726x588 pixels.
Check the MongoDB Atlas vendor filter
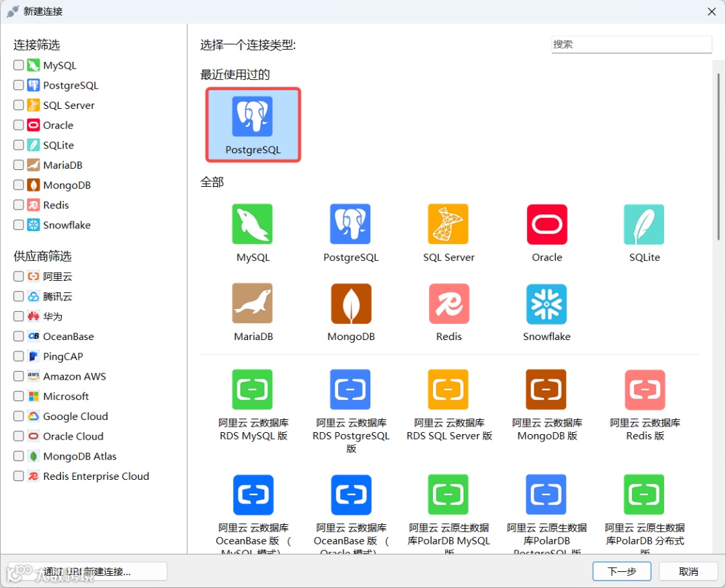tap(19, 456)
